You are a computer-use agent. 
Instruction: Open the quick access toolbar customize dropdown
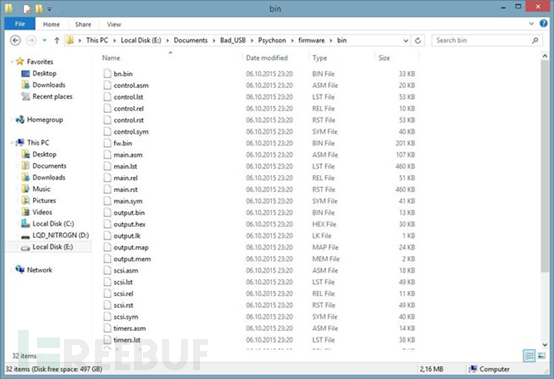49,9
